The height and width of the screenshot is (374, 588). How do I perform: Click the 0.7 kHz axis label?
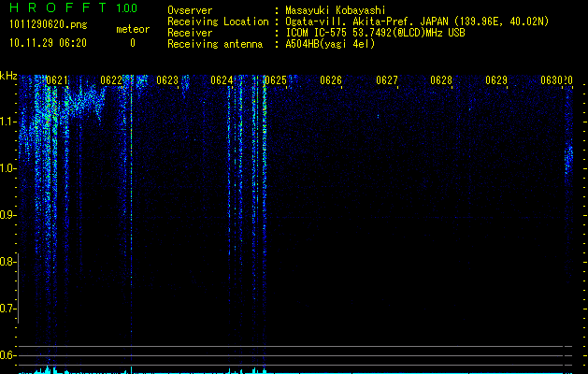pyautogui.click(x=7, y=309)
